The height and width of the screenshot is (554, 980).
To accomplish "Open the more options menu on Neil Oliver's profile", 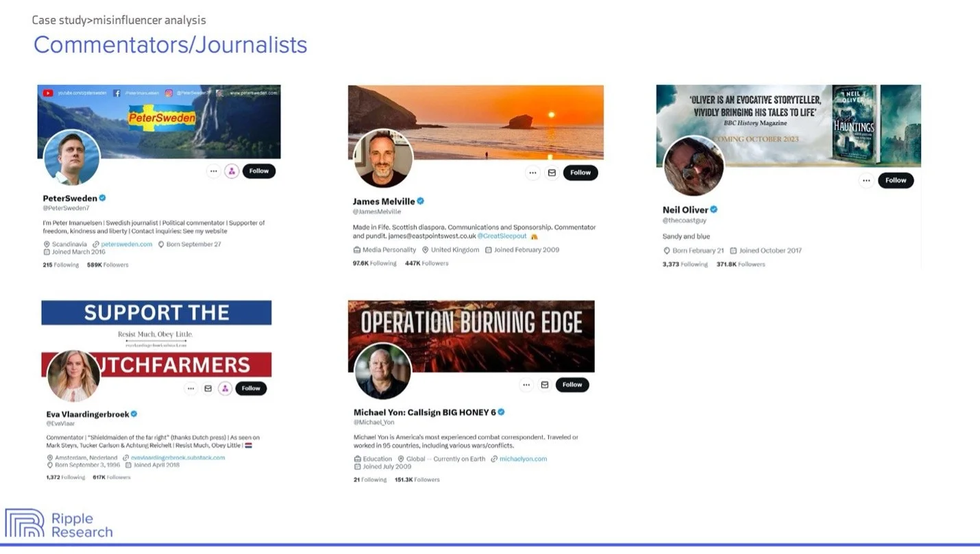I will [x=866, y=181].
